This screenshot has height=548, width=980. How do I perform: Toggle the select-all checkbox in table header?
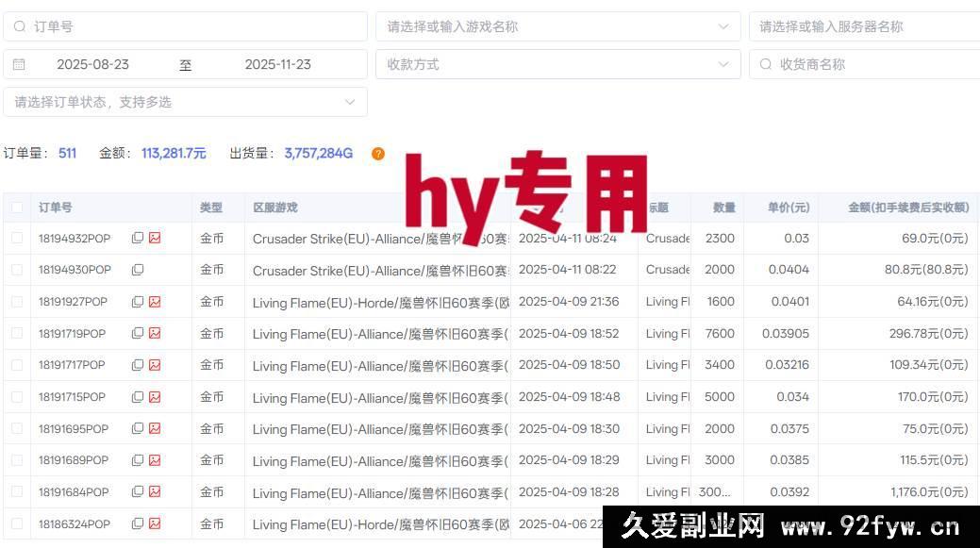(17, 208)
